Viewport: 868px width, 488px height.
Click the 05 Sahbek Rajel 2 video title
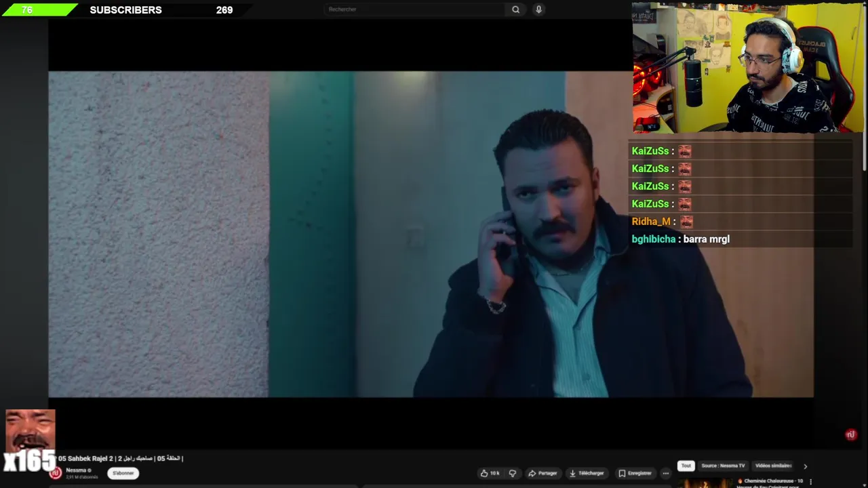[121, 459]
